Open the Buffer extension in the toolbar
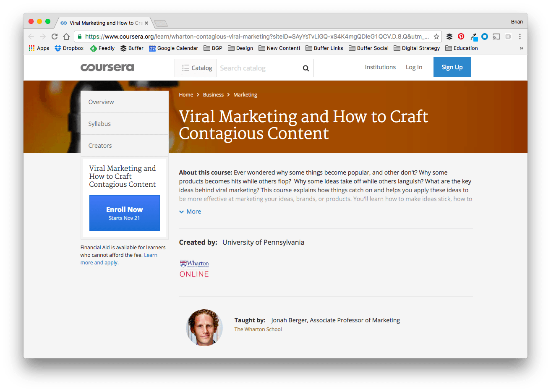This screenshot has height=392, width=551. [x=449, y=37]
